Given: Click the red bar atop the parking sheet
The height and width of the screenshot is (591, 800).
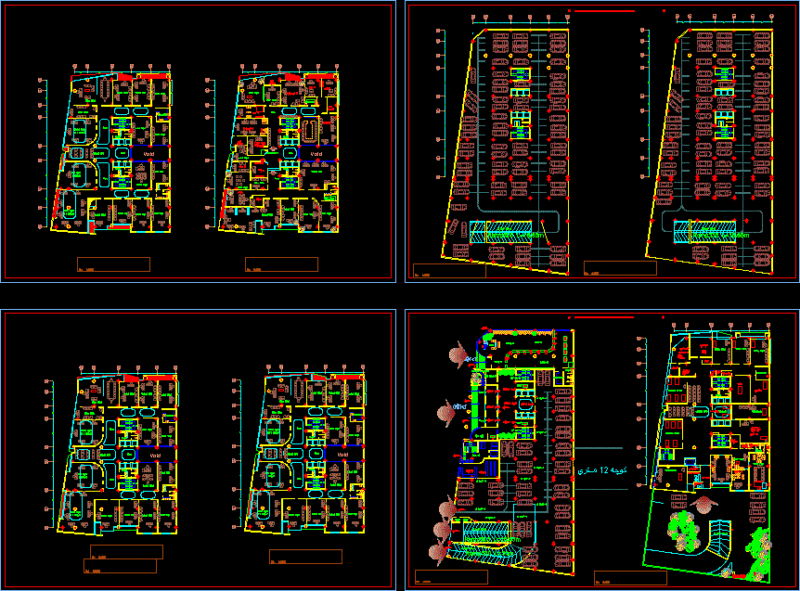Looking at the screenshot, I should click(x=605, y=11).
